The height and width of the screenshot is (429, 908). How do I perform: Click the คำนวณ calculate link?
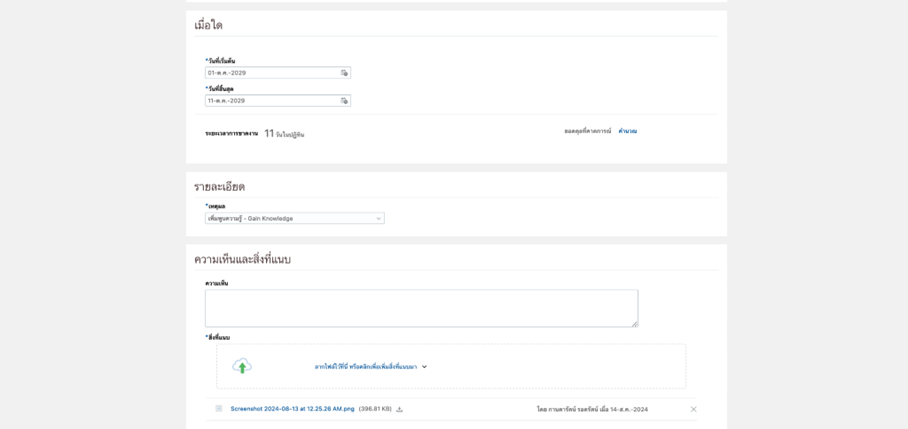pyautogui.click(x=627, y=131)
